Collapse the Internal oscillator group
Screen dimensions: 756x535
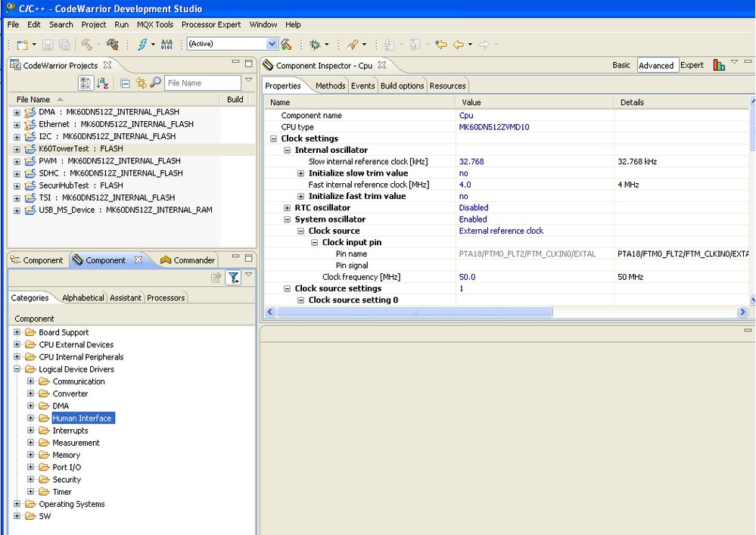coord(288,150)
